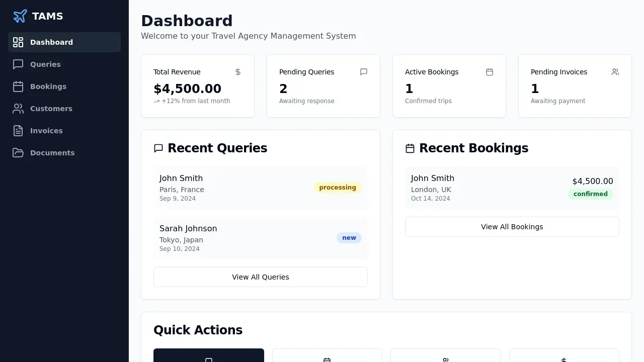Image resolution: width=644 pixels, height=362 pixels.
Task: Click the calendar icon beside Recent Bookings heading
Action: [410, 148]
